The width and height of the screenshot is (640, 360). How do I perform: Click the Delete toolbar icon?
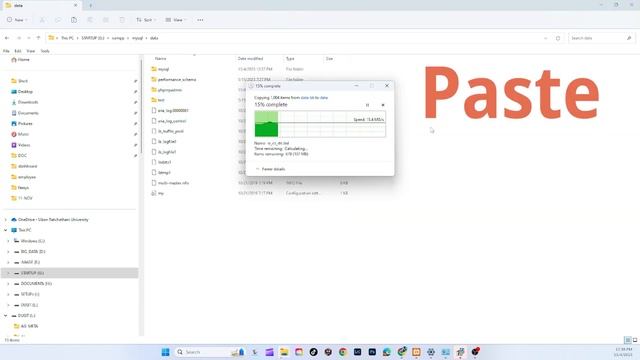[122, 20]
